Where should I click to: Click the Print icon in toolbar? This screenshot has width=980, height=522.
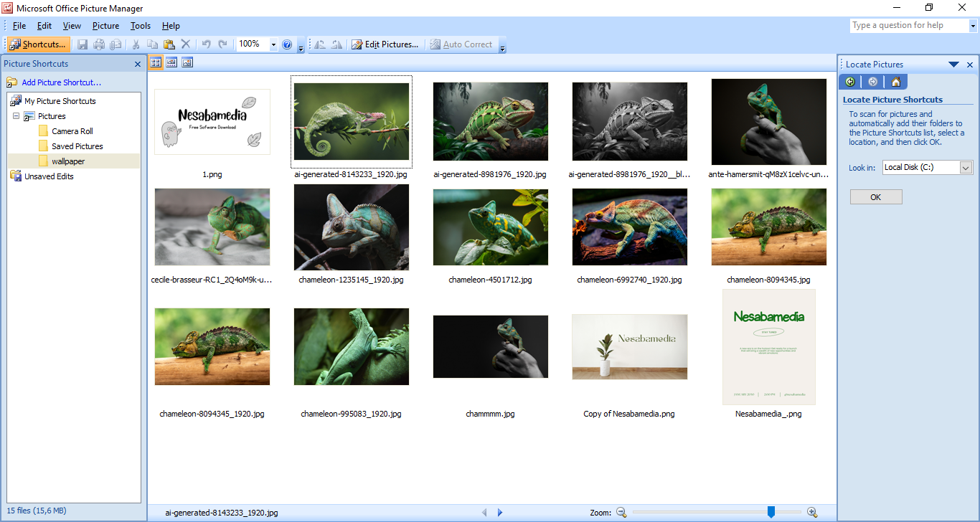point(99,44)
